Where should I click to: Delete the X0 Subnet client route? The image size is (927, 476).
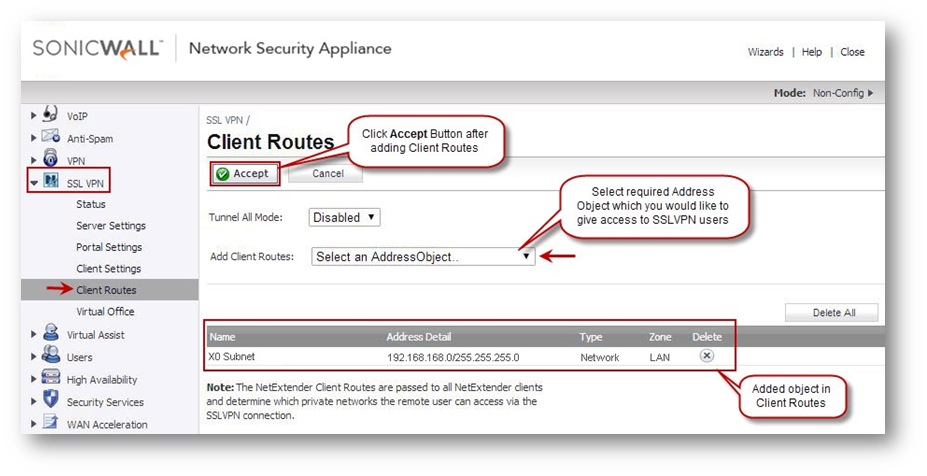(x=706, y=356)
